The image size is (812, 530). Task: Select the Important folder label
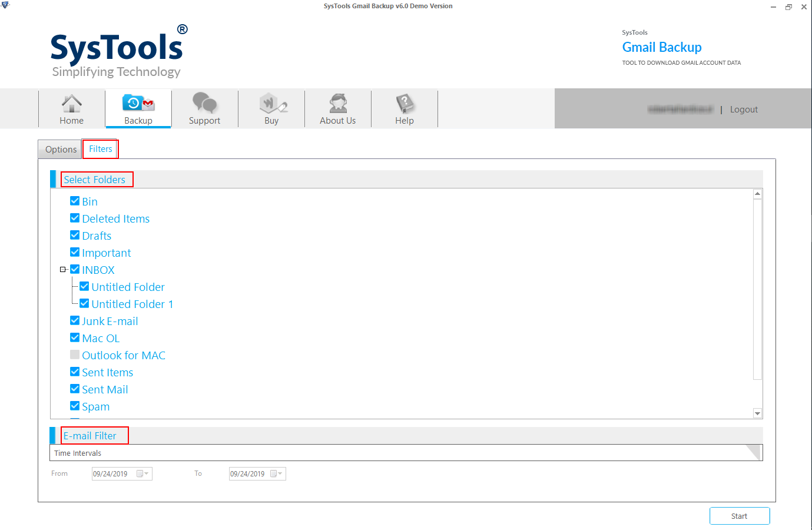(107, 253)
